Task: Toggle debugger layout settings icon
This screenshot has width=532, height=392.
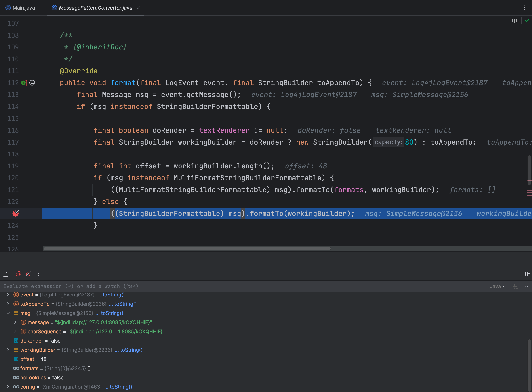Action: 528,274
